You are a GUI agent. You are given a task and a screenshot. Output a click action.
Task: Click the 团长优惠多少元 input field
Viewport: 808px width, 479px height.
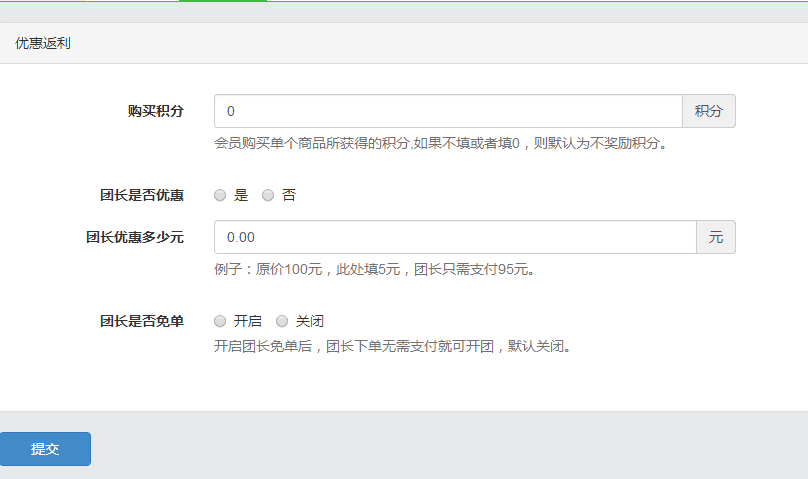point(456,237)
